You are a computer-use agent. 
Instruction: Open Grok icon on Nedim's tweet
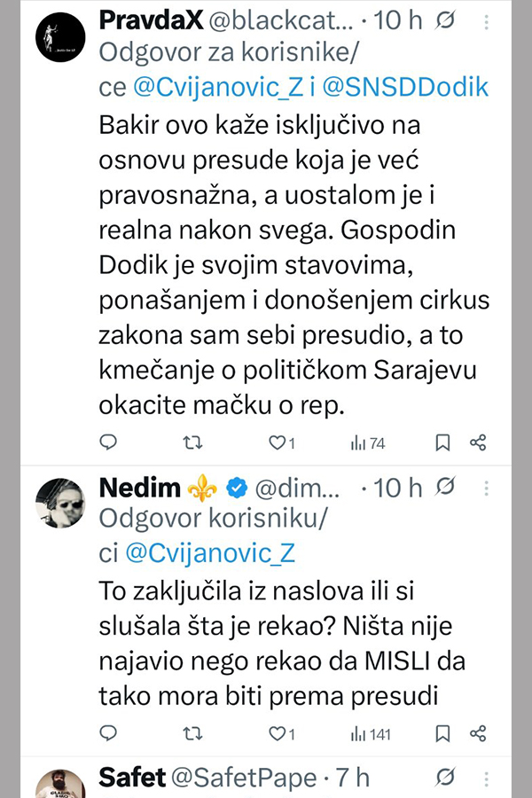(446, 487)
